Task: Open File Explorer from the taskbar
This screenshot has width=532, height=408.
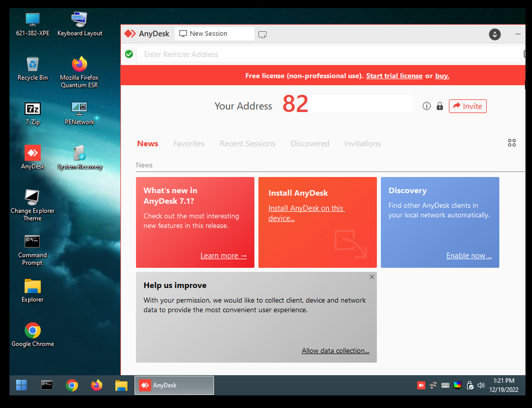Action: [121, 386]
